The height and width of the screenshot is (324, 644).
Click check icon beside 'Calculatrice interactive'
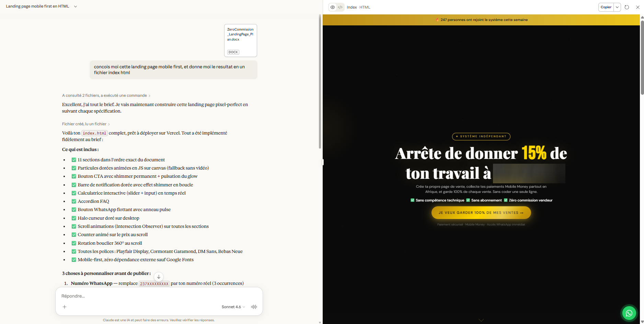pyautogui.click(x=74, y=193)
